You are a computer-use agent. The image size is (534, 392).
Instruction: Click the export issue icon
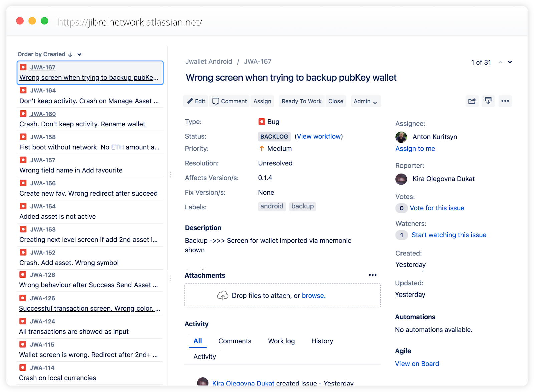point(488,101)
